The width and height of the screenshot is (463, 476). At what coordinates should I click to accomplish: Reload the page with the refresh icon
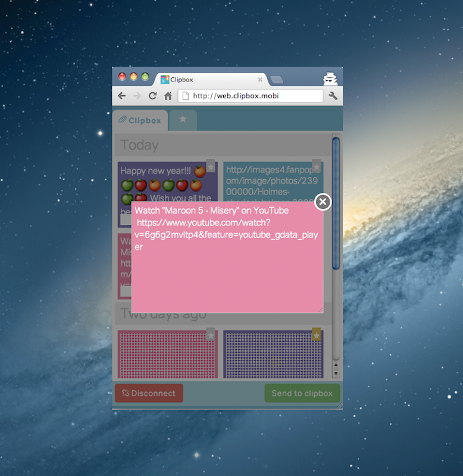(152, 96)
